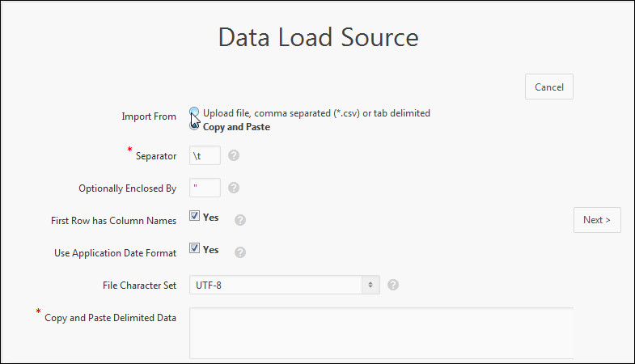Click the Copy and Paste Delimited Data textarea

[x=381, y=332]
